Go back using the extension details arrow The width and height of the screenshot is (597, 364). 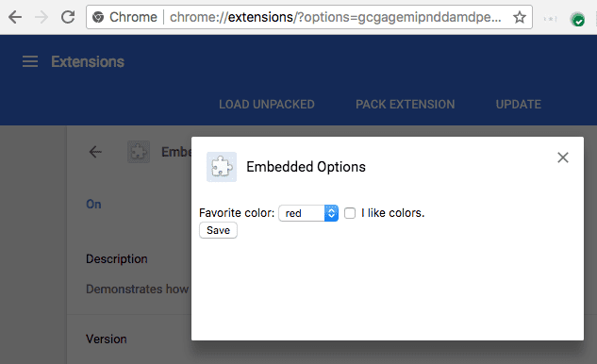(95, 152)
